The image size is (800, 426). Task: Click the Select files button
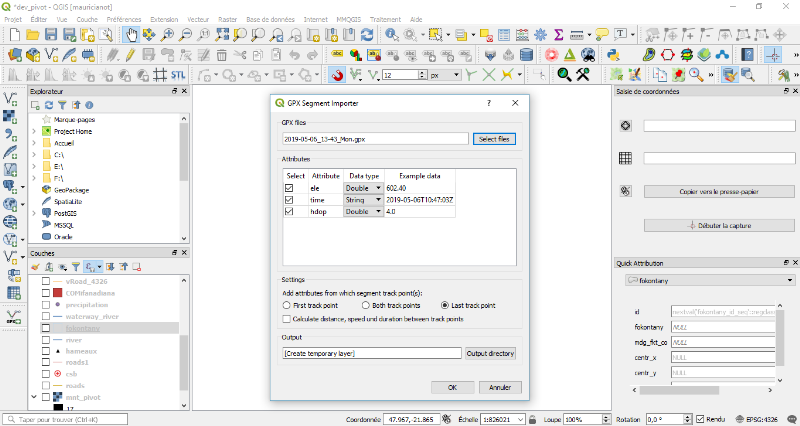(x=494, y=139)
